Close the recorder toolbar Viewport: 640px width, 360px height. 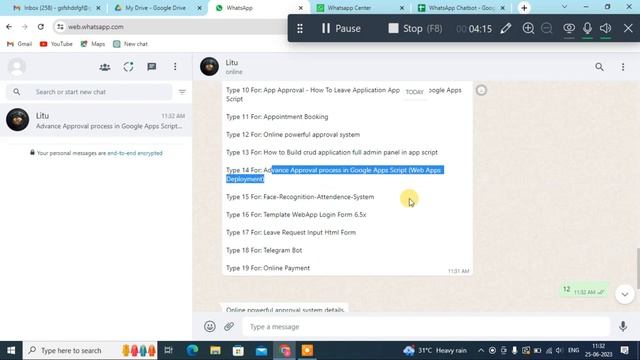(x=628, y=28)
